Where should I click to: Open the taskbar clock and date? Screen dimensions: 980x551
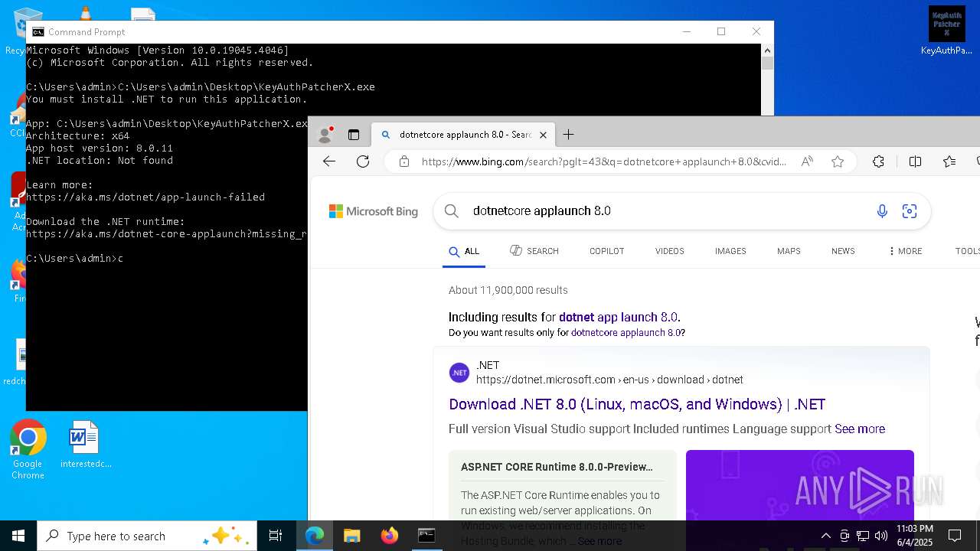click(915, 536)
